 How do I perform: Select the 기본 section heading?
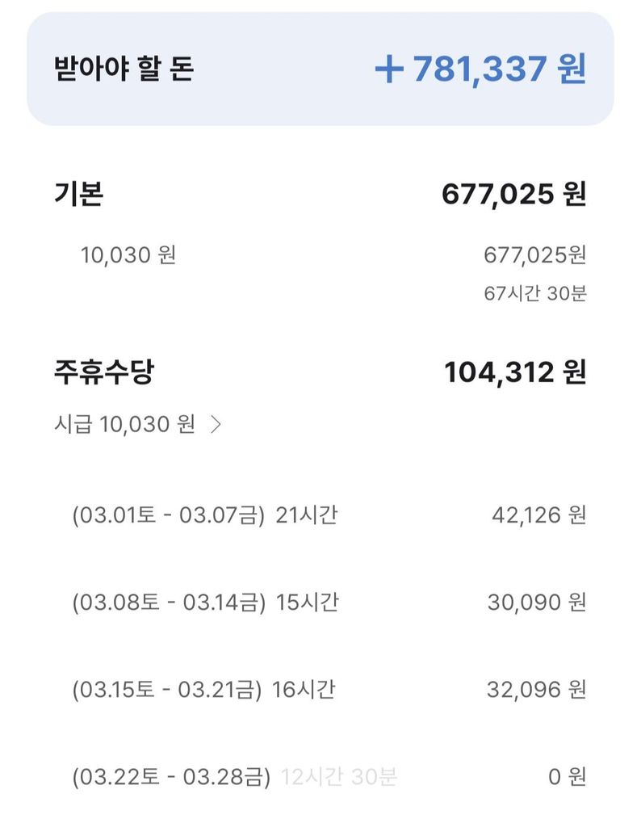(x=78, y=195)
